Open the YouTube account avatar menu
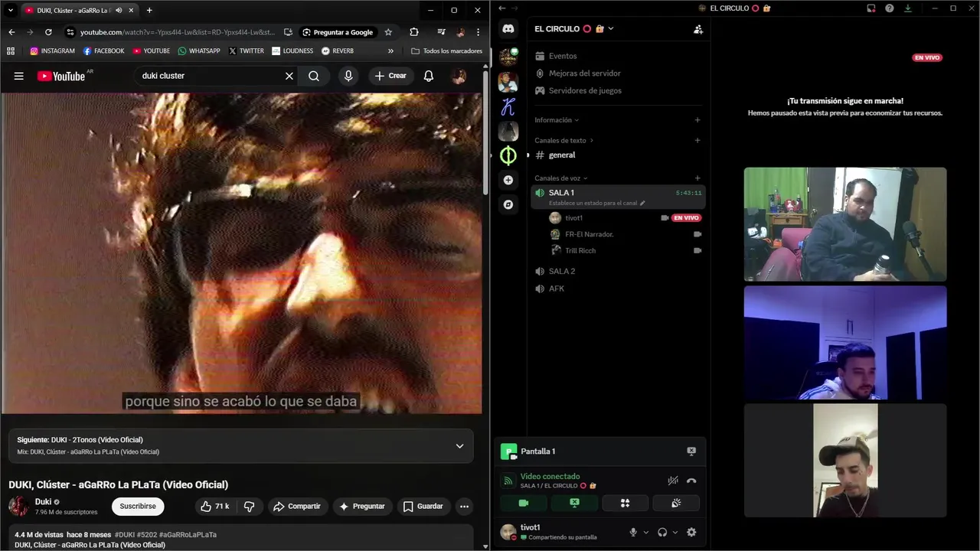Screen dimensions: 980x551 pyautogui.click(x=459, y=76)
